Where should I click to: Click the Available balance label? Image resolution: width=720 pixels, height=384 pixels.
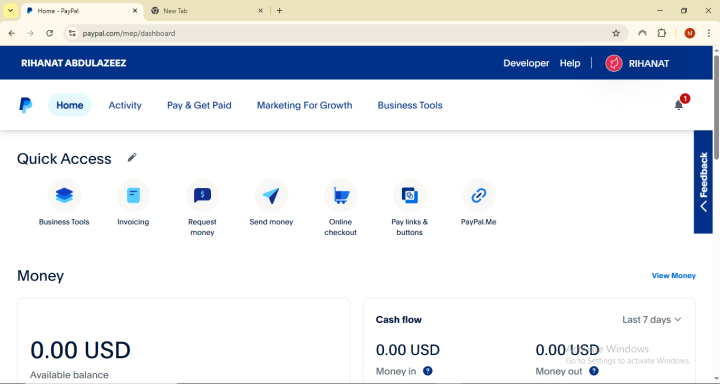69,375
